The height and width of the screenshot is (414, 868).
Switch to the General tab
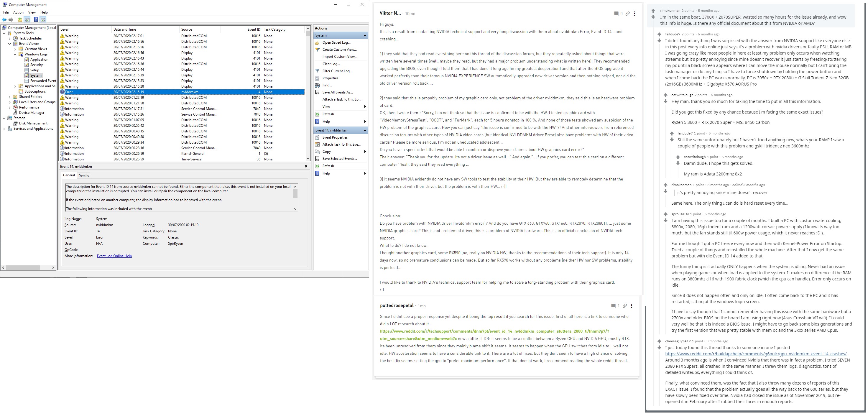coord(69,175)
